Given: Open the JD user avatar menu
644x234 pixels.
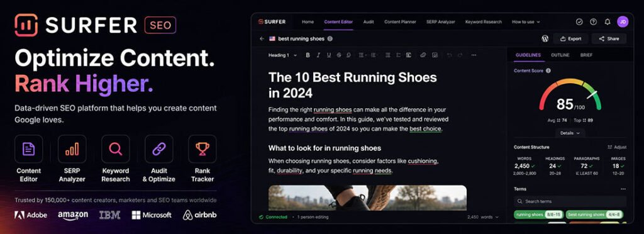Looking at the screenshot, I should coord(623,22).
